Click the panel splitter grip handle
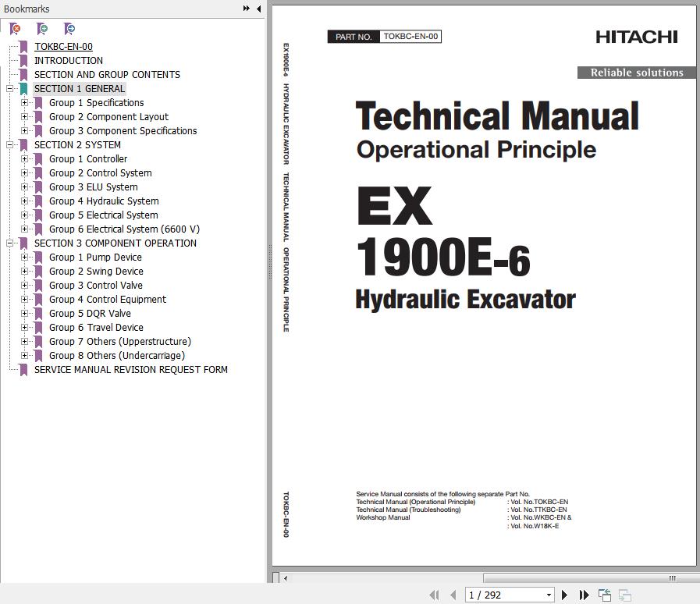The height and width of the screenshot is (604, 700). coord(270,262)
